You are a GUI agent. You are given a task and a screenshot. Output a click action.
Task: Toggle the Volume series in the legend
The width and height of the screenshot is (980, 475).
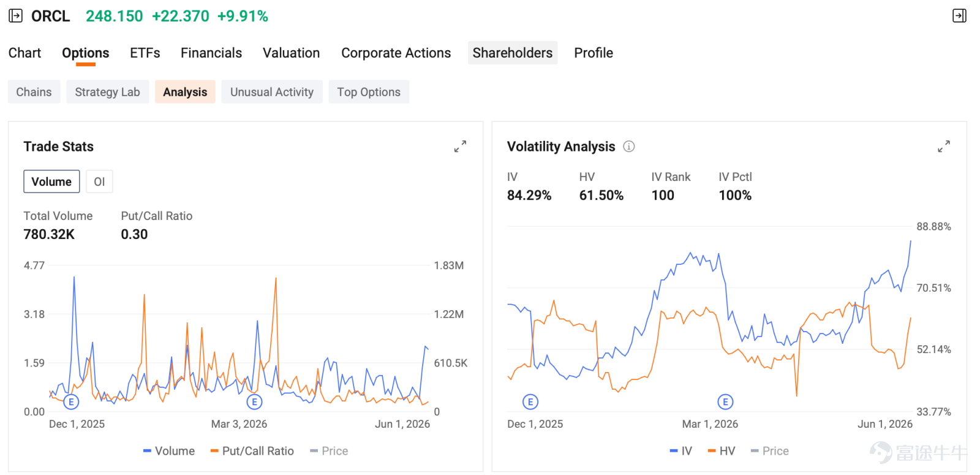[169, 451]
